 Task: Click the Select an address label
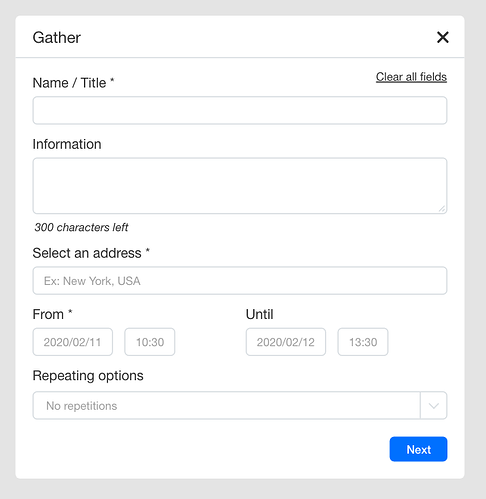[91, 253]
